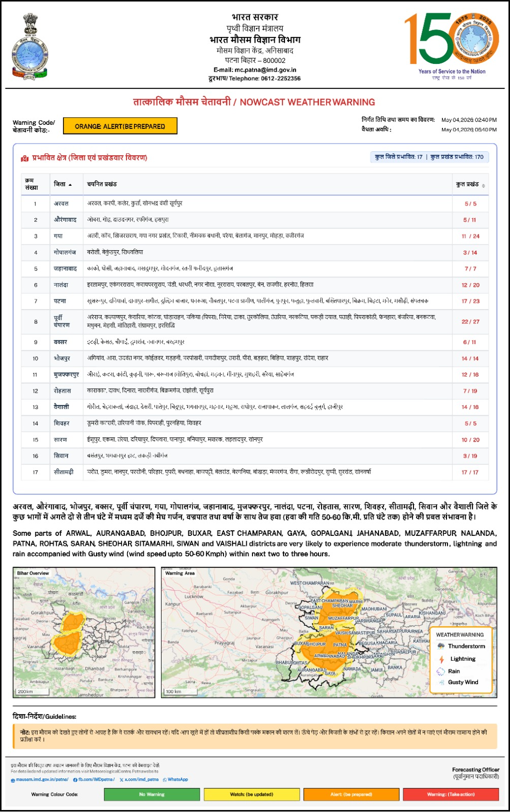Click the 11 / 24 block count for गया

pyautogui.click(x=470, y=236)
